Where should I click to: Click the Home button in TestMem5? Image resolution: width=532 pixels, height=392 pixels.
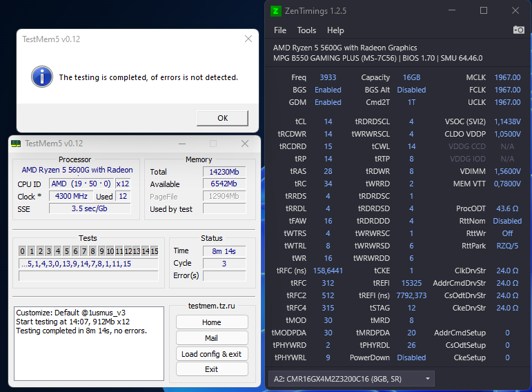coord(212,322)
